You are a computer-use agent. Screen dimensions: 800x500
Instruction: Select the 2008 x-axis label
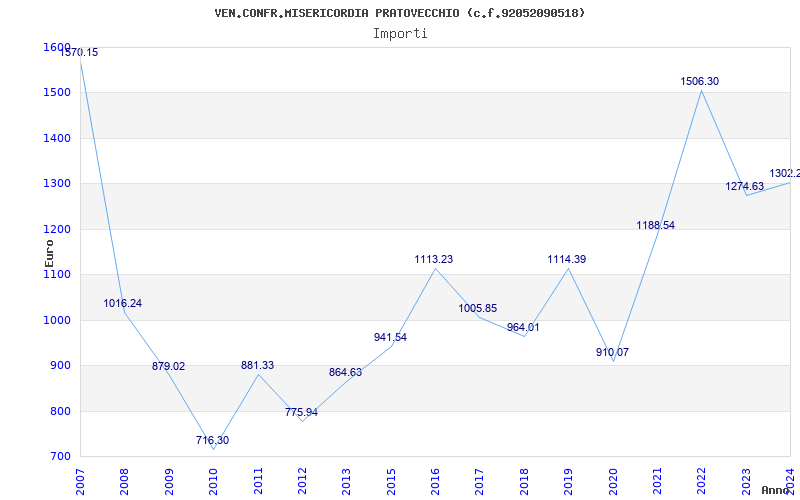point(124,481)
